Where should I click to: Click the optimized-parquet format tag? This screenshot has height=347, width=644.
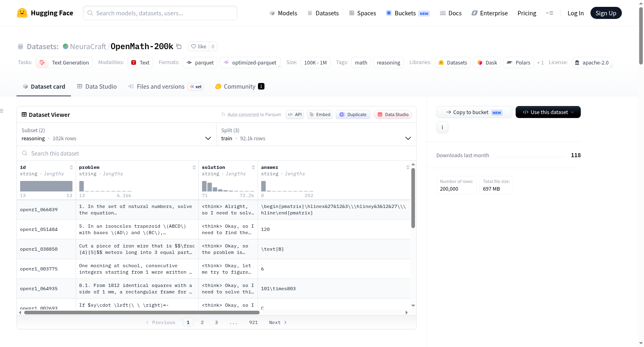(250, 62)
